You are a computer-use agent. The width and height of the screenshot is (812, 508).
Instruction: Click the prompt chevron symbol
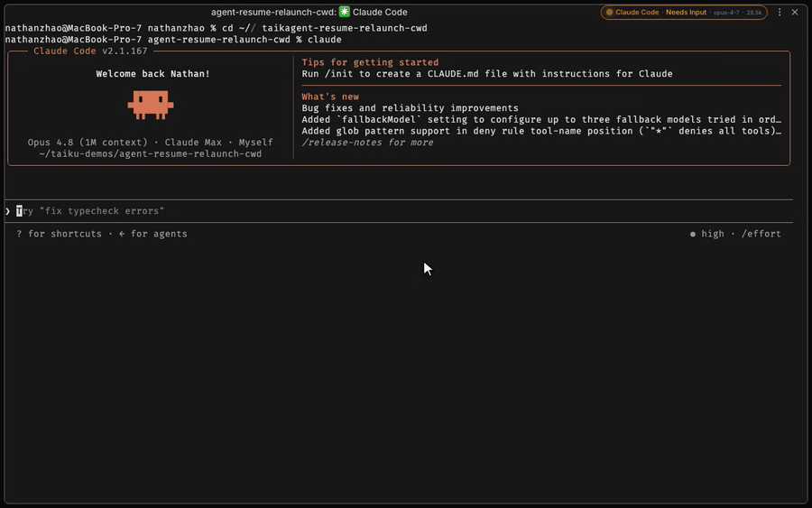tap(8, 211)
